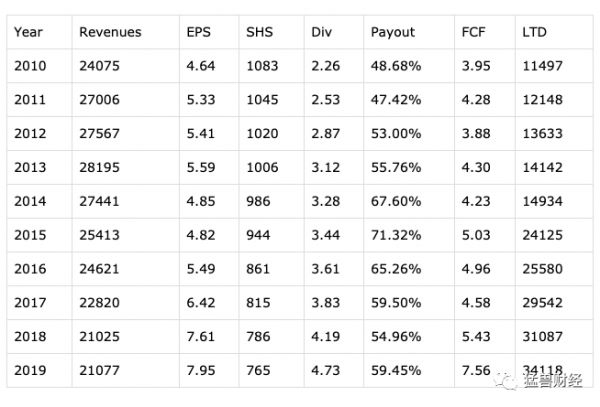
Task: Select the SHS column header
Action: [x=259, y=32]
